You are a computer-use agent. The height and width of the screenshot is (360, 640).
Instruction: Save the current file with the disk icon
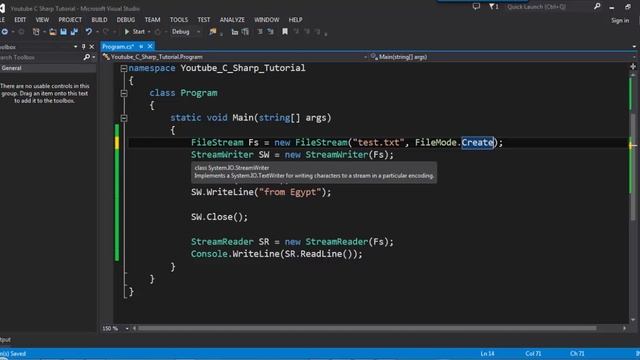(x=63, y=31)
